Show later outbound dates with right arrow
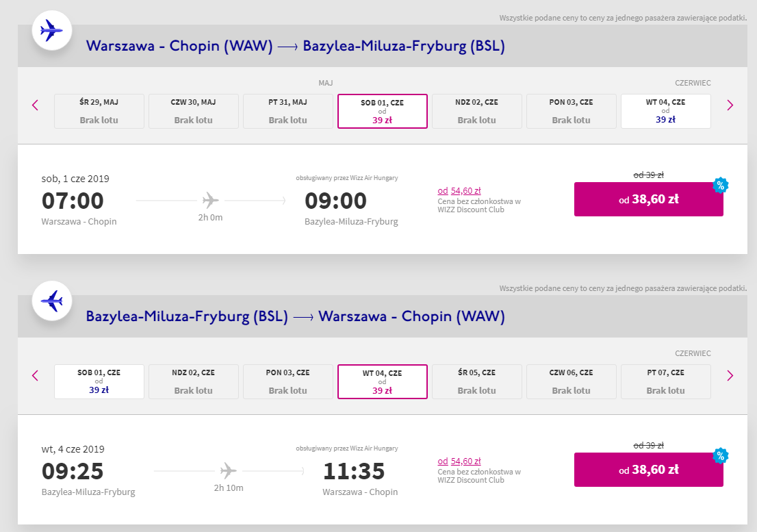 pos(730,105)
